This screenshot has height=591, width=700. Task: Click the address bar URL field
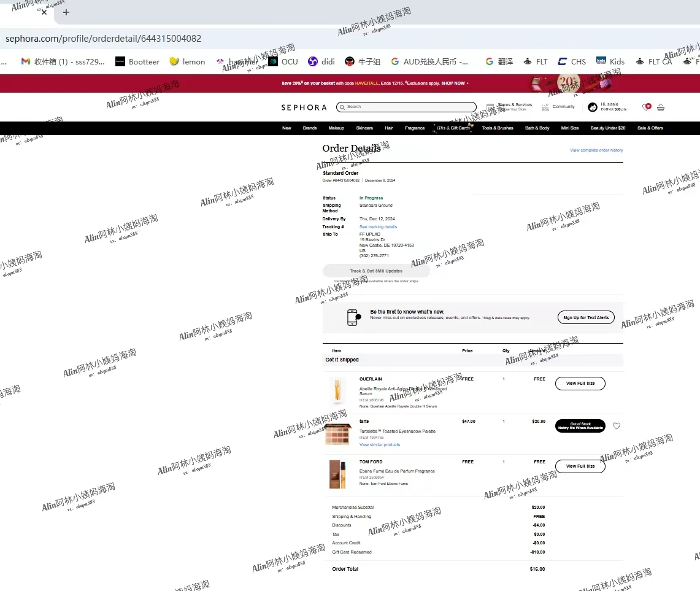coord(103,39)
